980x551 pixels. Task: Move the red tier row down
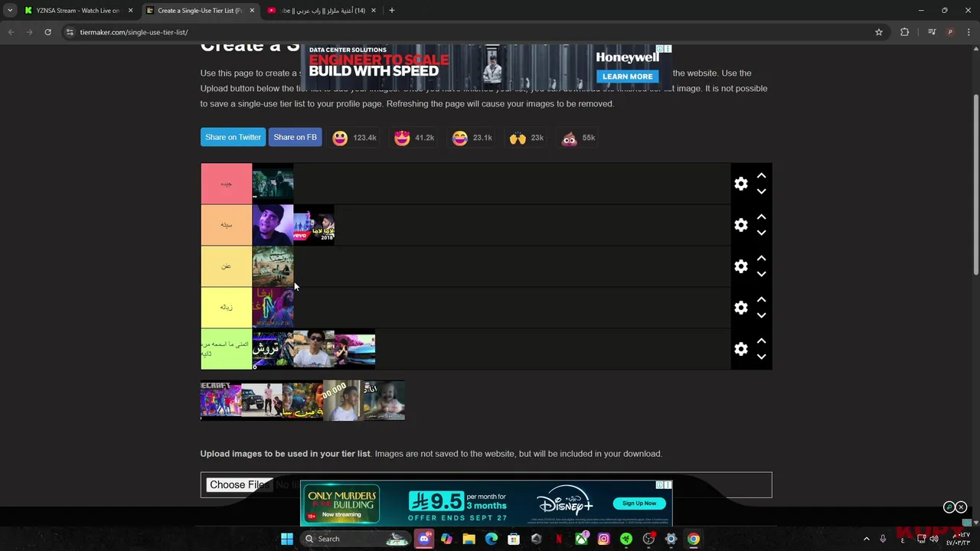pyautogui.click(x=761, y=192)
